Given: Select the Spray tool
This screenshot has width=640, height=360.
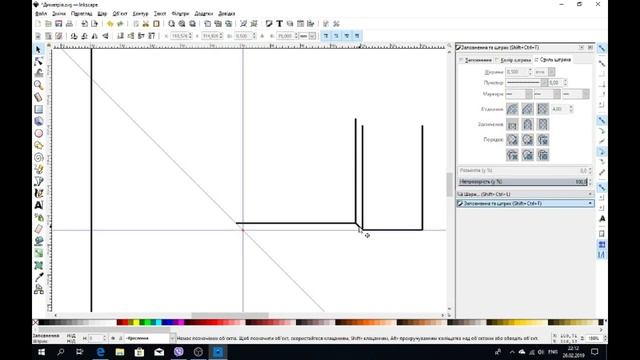Looking at the screenshot, I should [38, 217].
